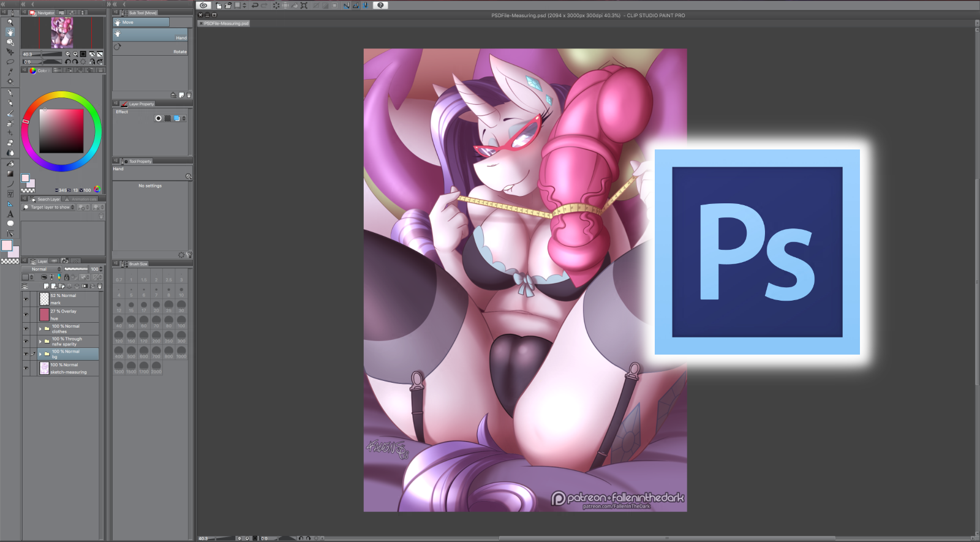Hide the hue layer
Image resolution: width=980 pixels, height=542 pixels.
26,315
